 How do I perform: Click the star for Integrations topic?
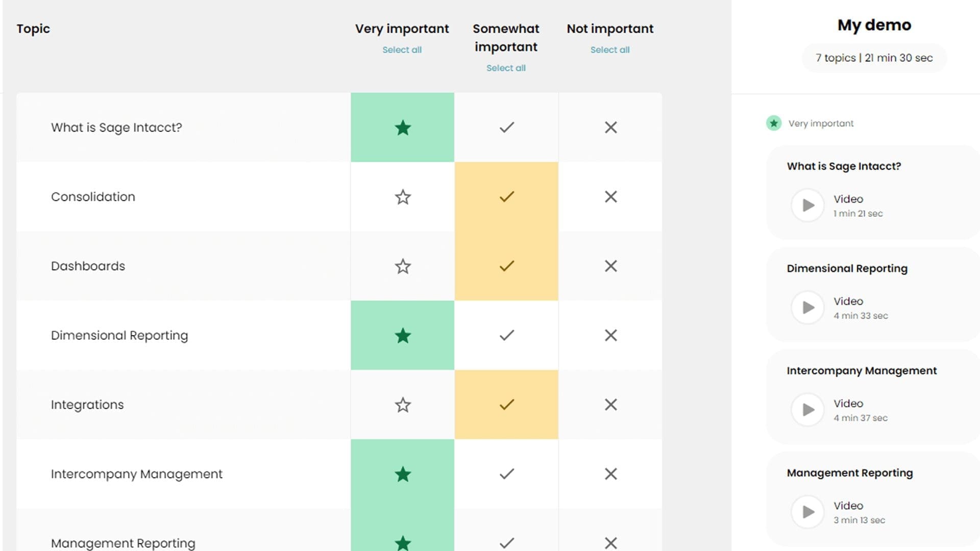[x=403, y=405]
